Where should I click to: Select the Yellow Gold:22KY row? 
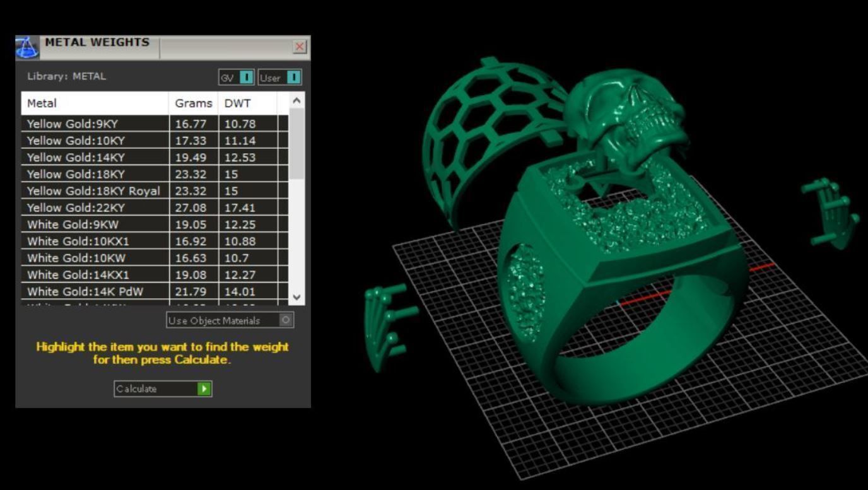click(x=155, y=207)
